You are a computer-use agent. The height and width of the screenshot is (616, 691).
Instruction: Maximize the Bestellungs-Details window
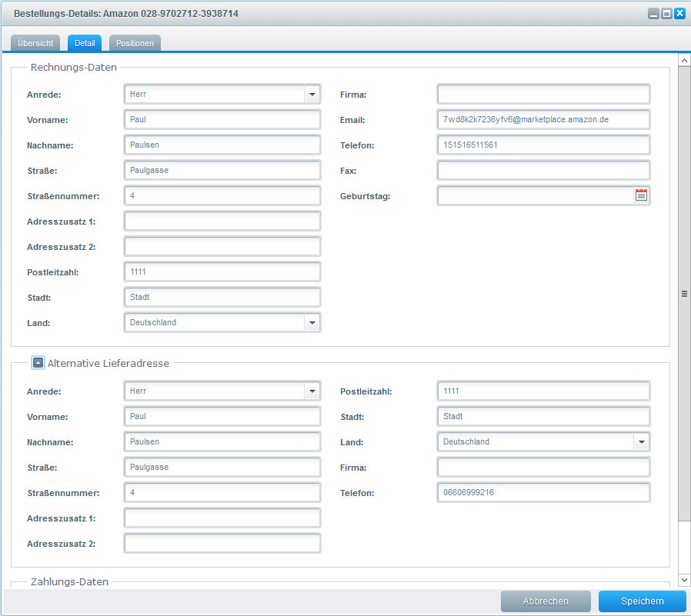666,14
